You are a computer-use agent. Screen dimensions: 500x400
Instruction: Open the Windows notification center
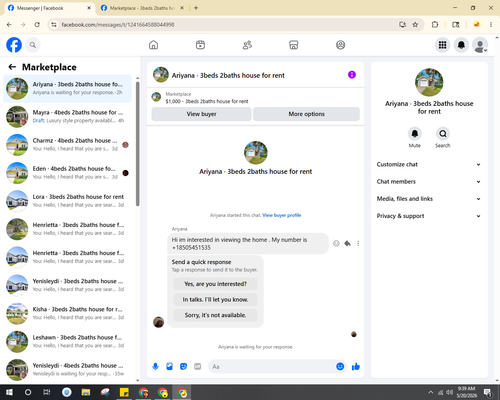[488, 392]
